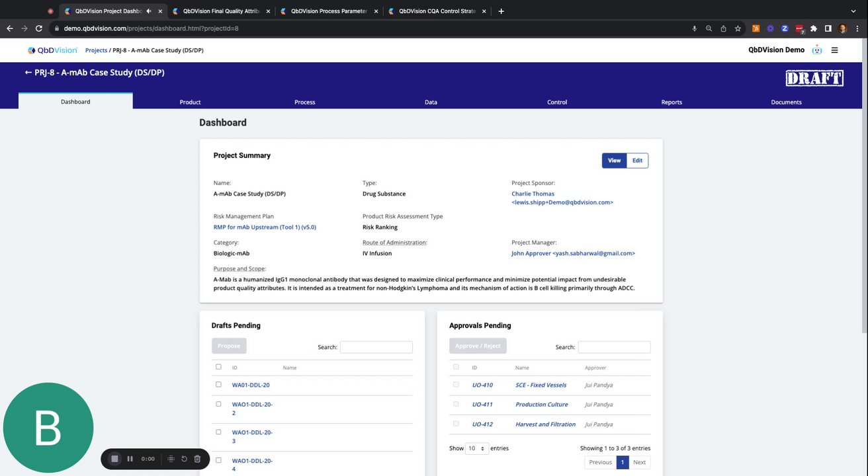Viewport: 868px width, 476px height.
Task: Open RMP for mAb Upstream risk plan link
Action: pyautogui.click(x=265, y=227)
